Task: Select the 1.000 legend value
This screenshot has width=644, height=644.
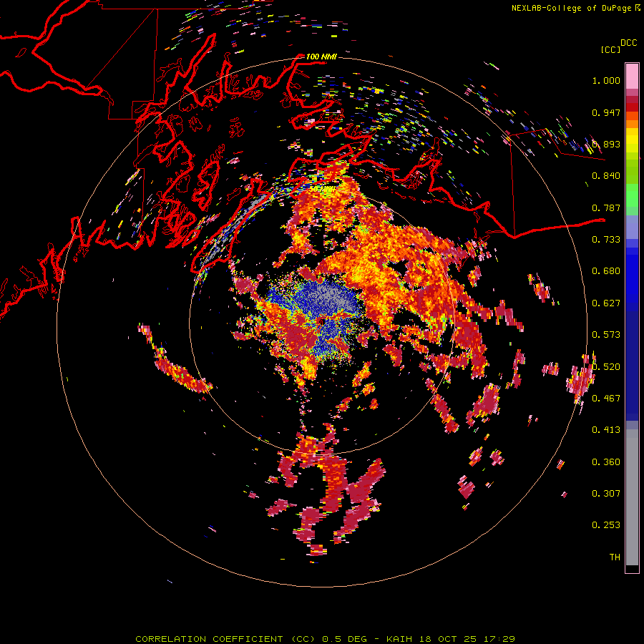Action: 606,80
